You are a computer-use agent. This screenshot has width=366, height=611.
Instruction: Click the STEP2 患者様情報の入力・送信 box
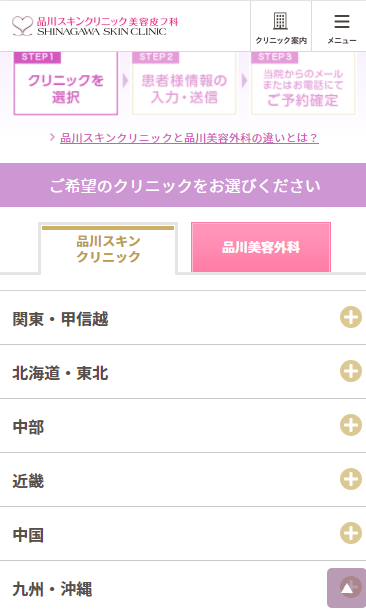coord(184,83)
